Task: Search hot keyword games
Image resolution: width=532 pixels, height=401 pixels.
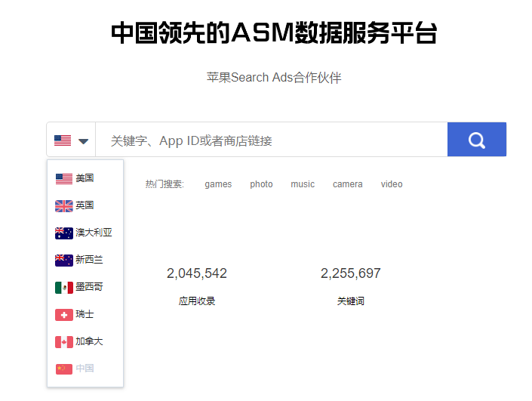Action: click(x=218, y=184)
